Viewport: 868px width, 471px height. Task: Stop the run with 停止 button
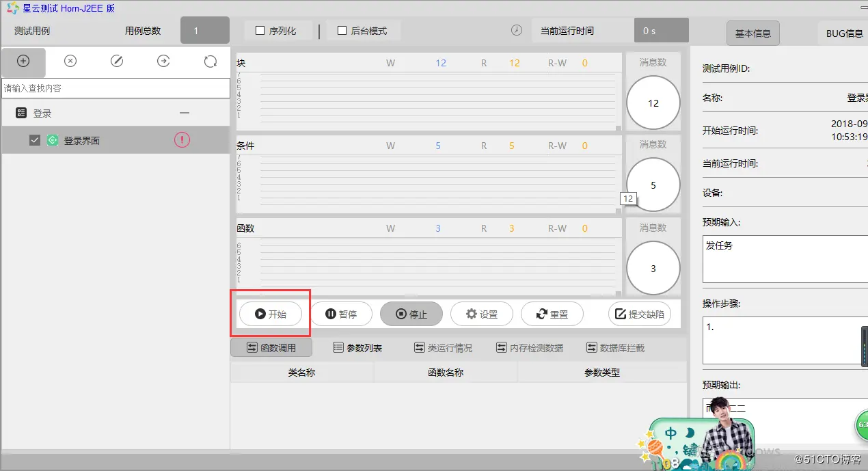pos(411,314)
